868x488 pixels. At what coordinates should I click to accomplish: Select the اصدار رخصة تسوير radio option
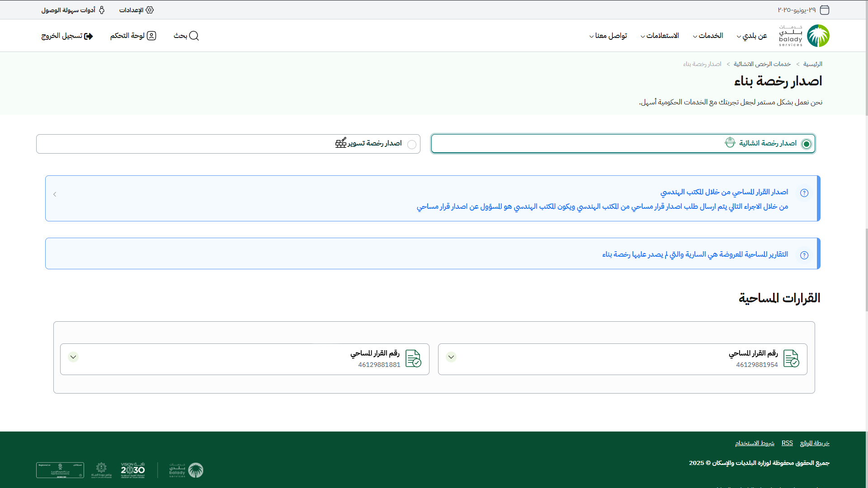(x=412, y=145)
